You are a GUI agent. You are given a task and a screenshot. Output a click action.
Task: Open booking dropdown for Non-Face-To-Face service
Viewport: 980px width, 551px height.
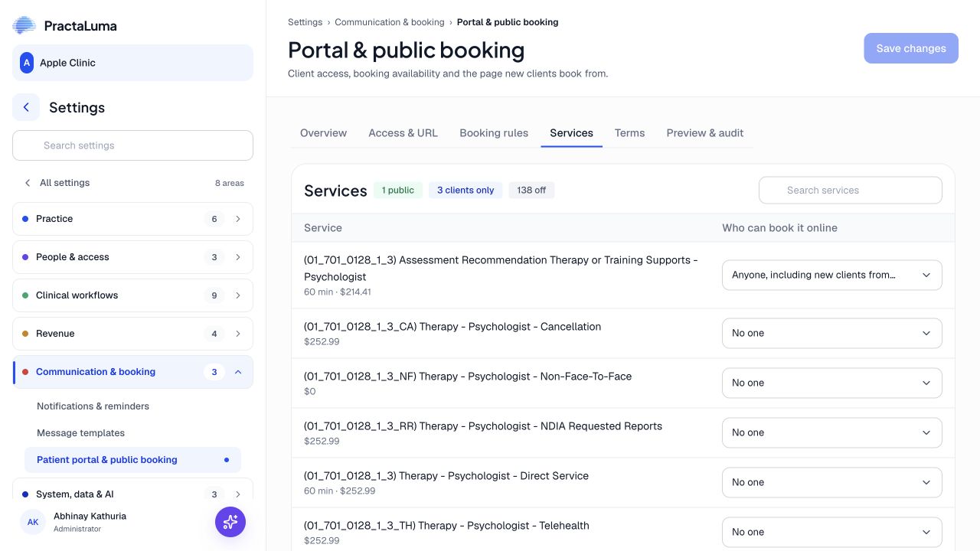[831, 383]
